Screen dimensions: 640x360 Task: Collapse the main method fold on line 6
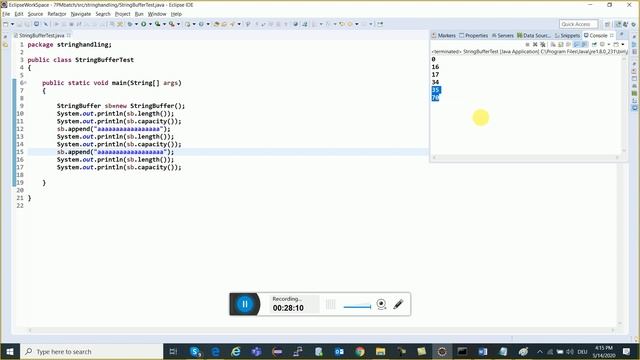pyautogui.click(x=25, y=83)
